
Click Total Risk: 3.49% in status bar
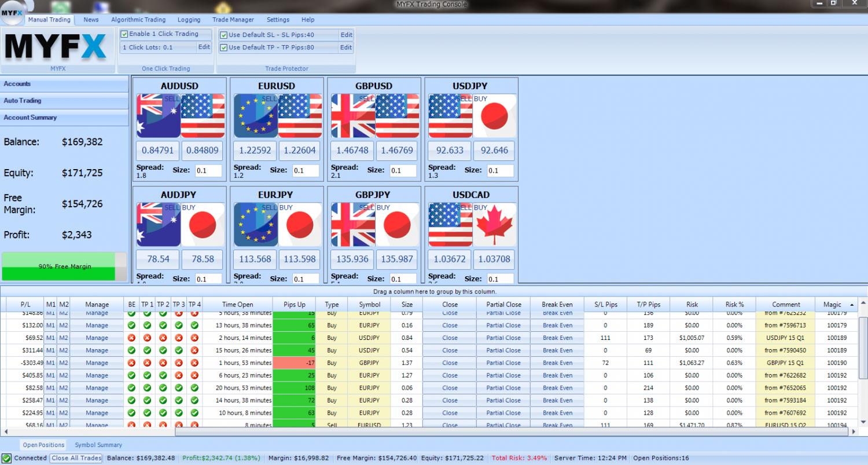click(x=519, y=458)
